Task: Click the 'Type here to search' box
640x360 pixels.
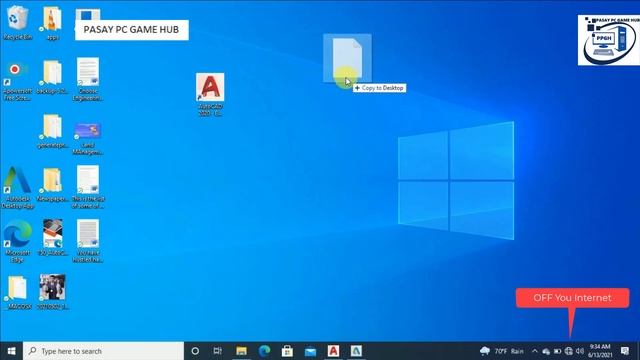Action: point(103,351)
